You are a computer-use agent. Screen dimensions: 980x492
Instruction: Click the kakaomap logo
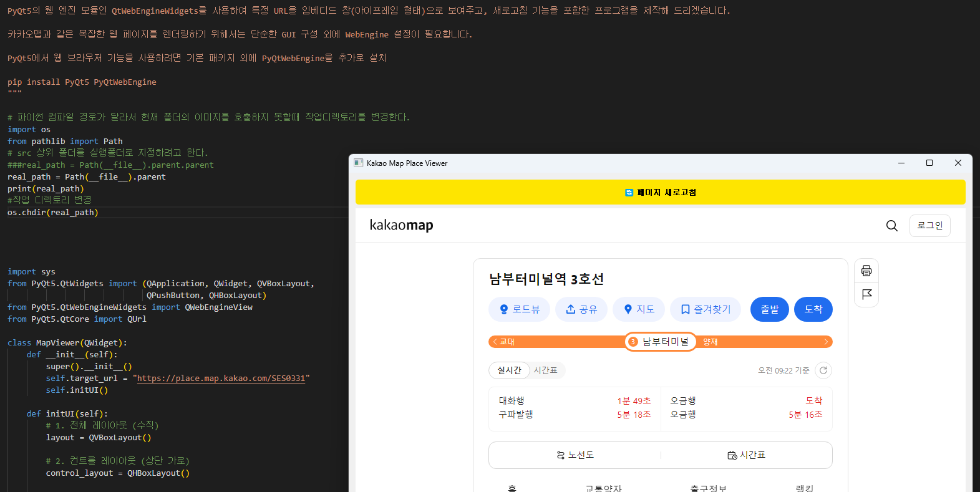point(401,225)
